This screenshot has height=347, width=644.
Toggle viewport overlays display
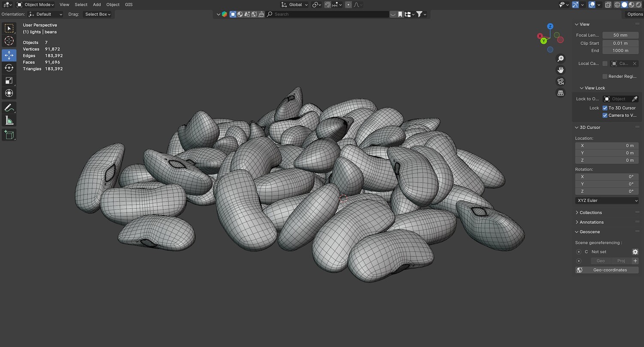pyautogui.click(x=592, y=5)
